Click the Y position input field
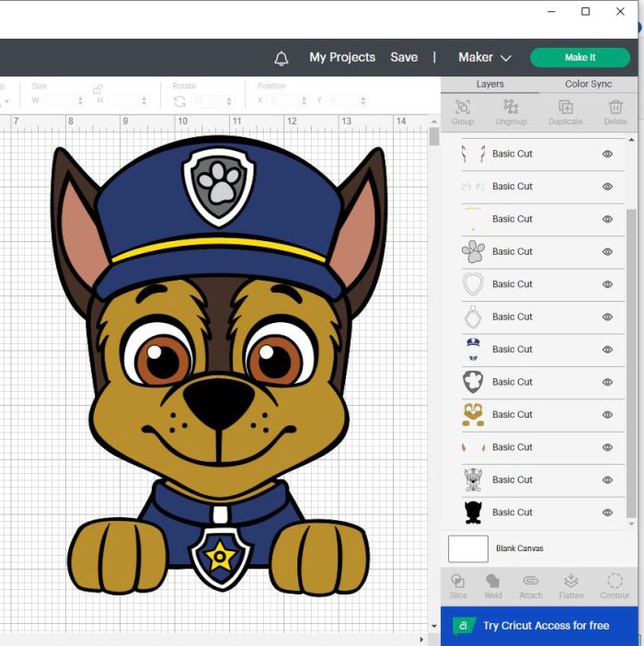The image size is (644, 646). tap(344, 100)
